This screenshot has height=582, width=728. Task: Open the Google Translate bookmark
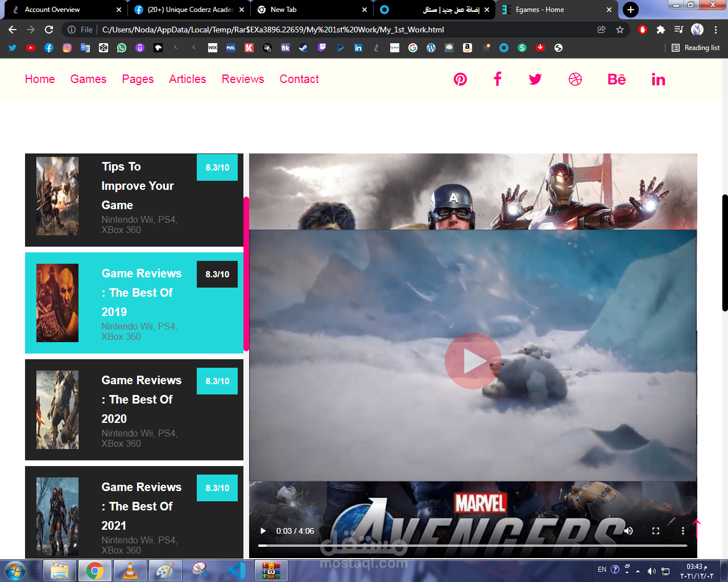(x=85, y=48)
